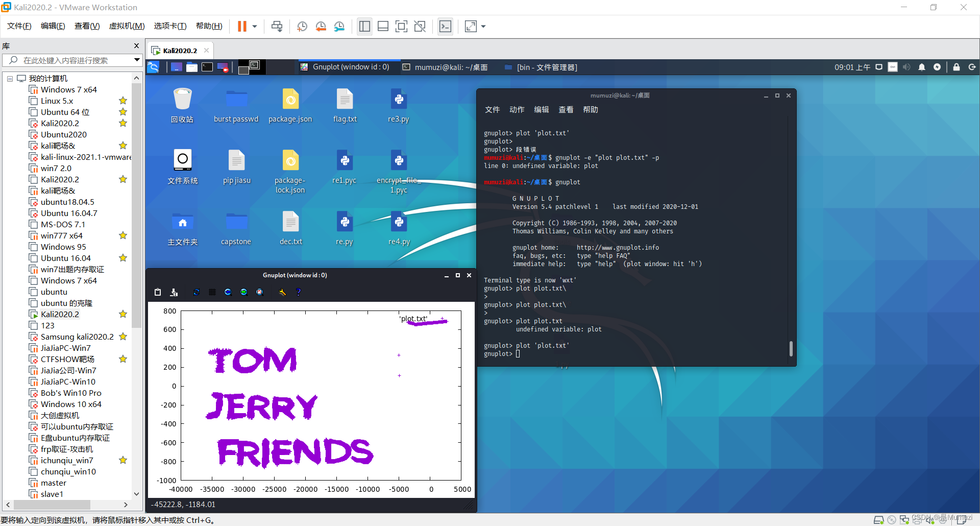Open the terminal 编辑 menu

click(541, 110)
